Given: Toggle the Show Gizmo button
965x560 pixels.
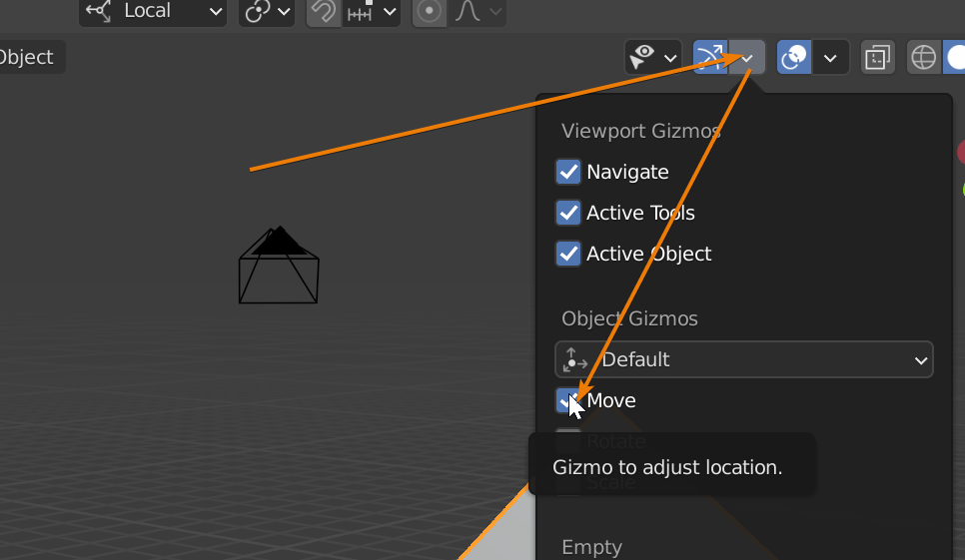Looking at the screenshot, I should tap(710, 58).
